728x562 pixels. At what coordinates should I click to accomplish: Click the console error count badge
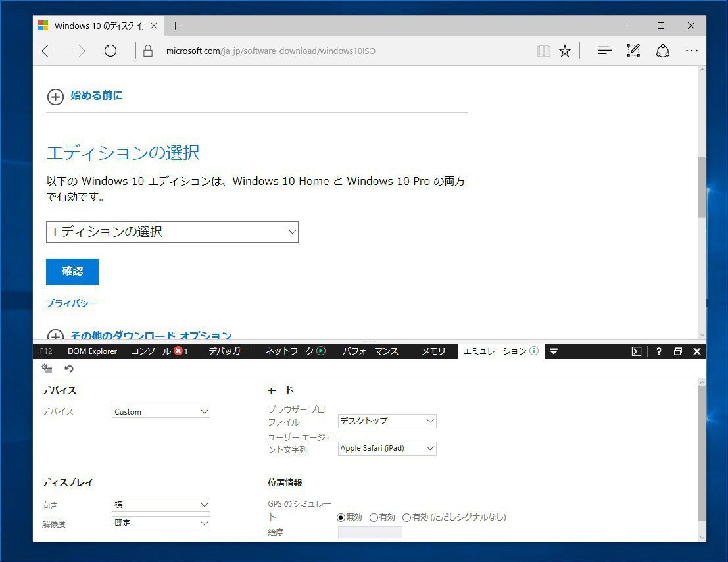(x=181, y=351)
